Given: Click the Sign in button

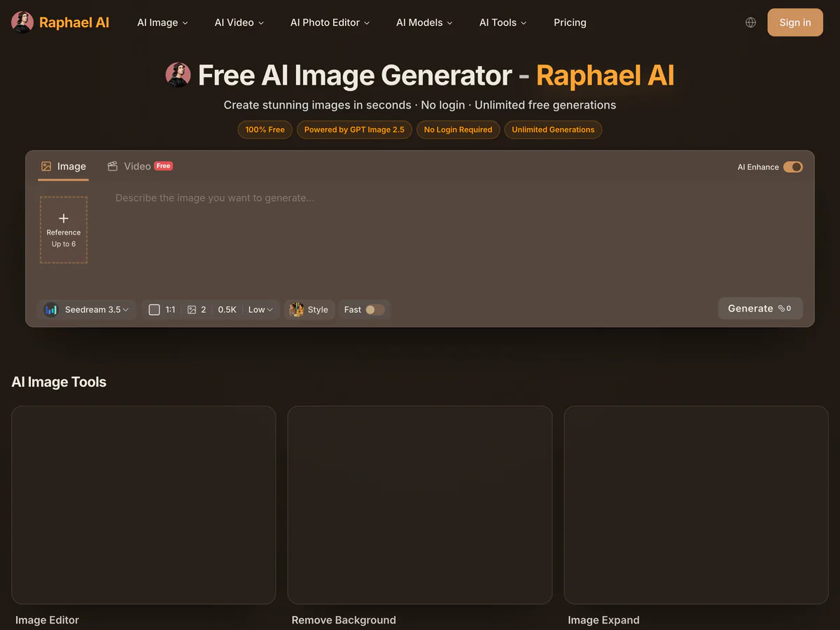Looking at the screenshot, I should point(795,22).
